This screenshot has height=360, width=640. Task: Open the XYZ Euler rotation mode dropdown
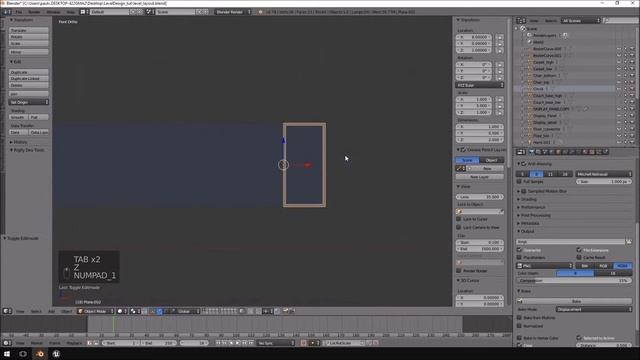(x=480, y=85)
